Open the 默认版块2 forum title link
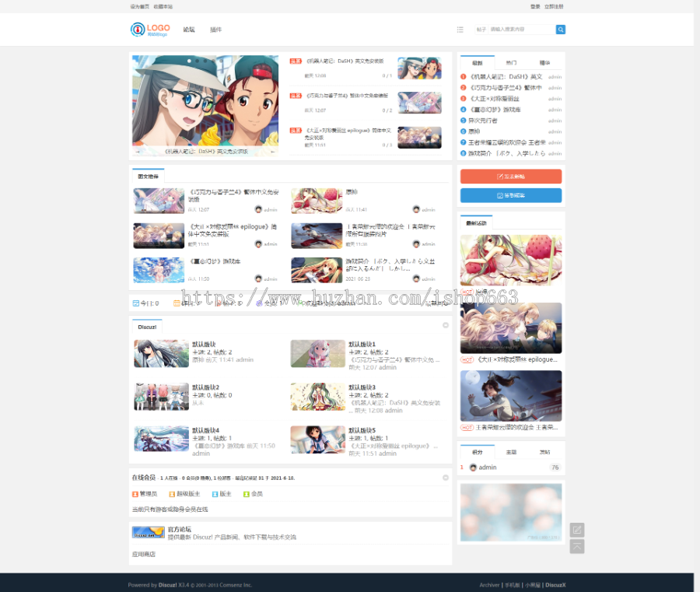Viewport: 700px width, 592px height. (x=205, y=387)
